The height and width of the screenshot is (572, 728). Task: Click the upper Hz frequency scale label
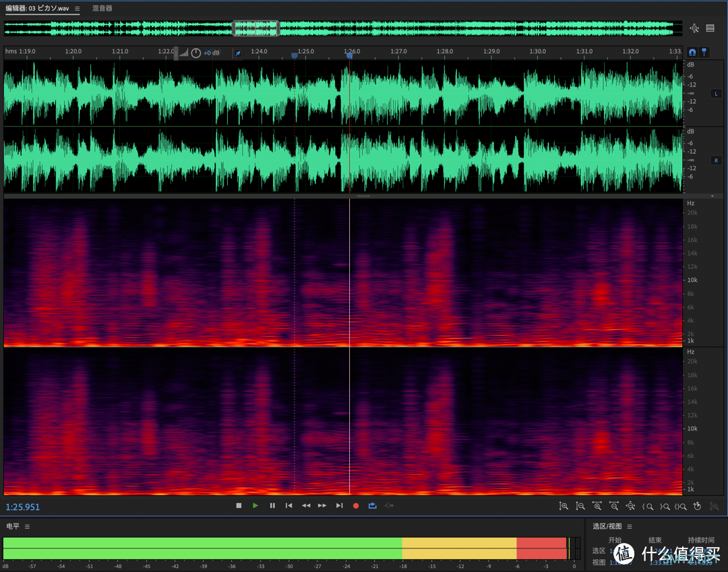click(x=691, y=204)
